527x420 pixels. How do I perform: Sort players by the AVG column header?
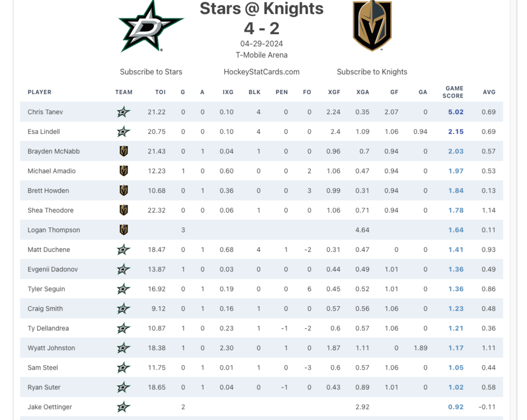pyautogui.click(x=489, y=92)
